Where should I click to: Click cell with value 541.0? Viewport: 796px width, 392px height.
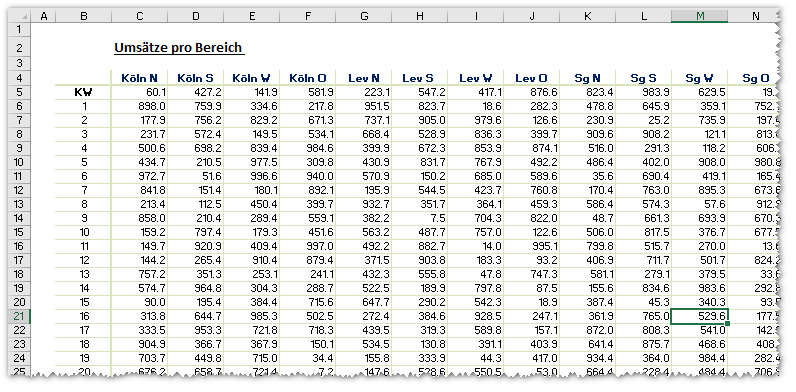pos(700,331)
